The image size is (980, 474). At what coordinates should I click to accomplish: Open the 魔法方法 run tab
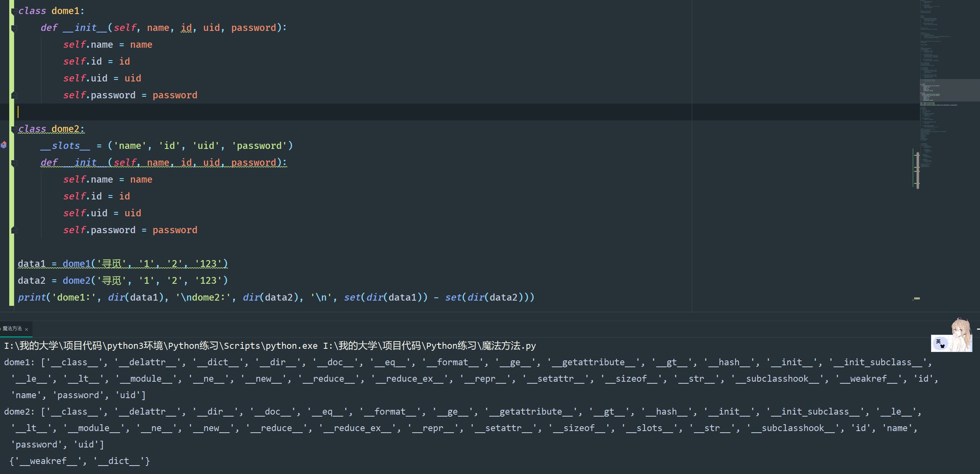[12, 329]
